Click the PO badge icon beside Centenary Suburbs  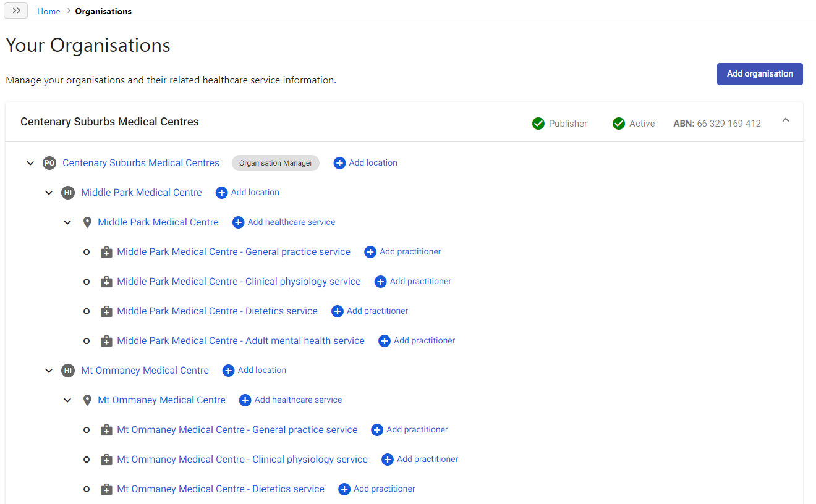click(49, 163)
